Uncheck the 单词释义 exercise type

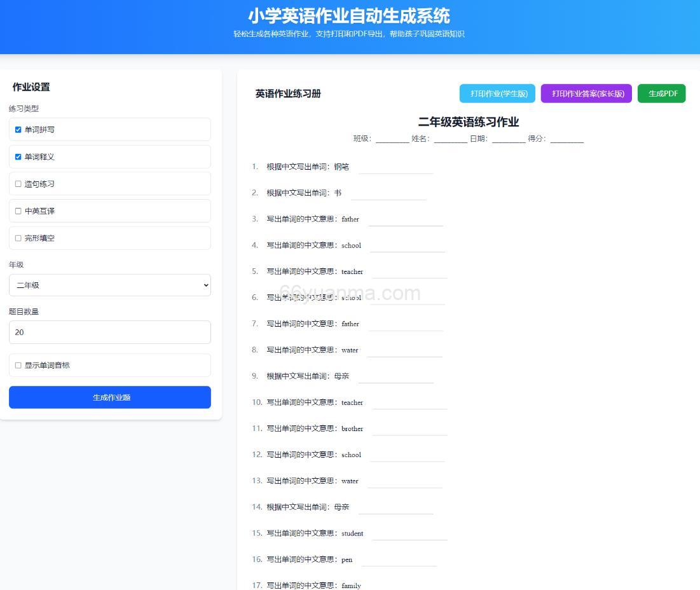(x=18, y=156)
